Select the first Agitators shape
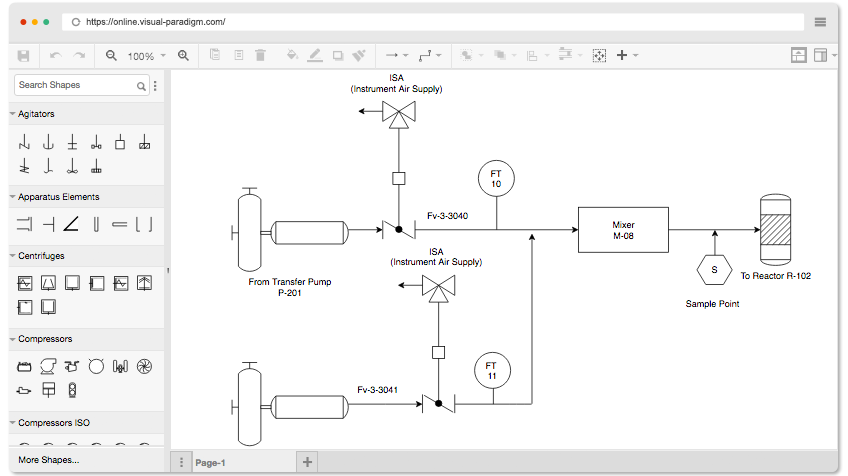Viewport: 848px width, 476px height. [24, 142]
